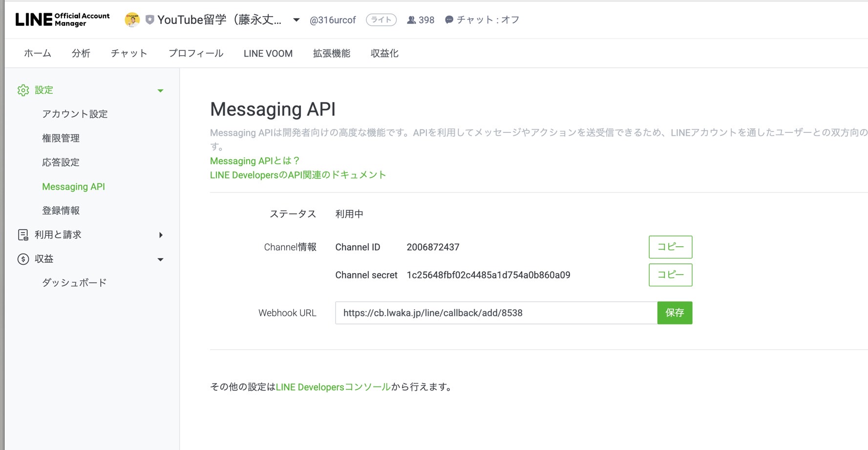Select 応答設定 in the sidebar
The image size is (868, 450).
tap(61, 162)
